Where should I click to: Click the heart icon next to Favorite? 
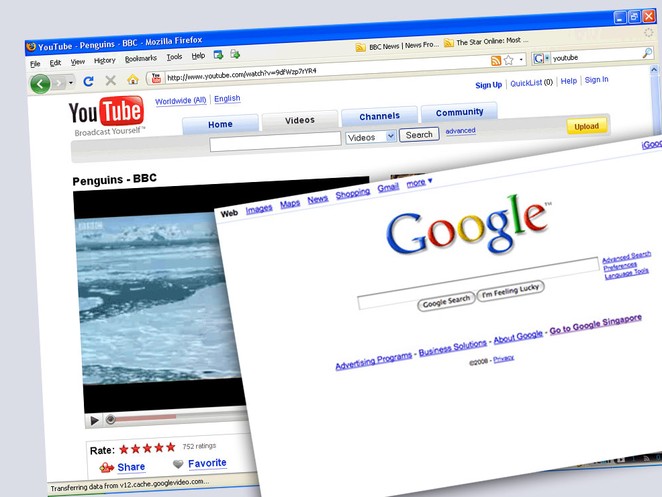click(x=178, y=464)
